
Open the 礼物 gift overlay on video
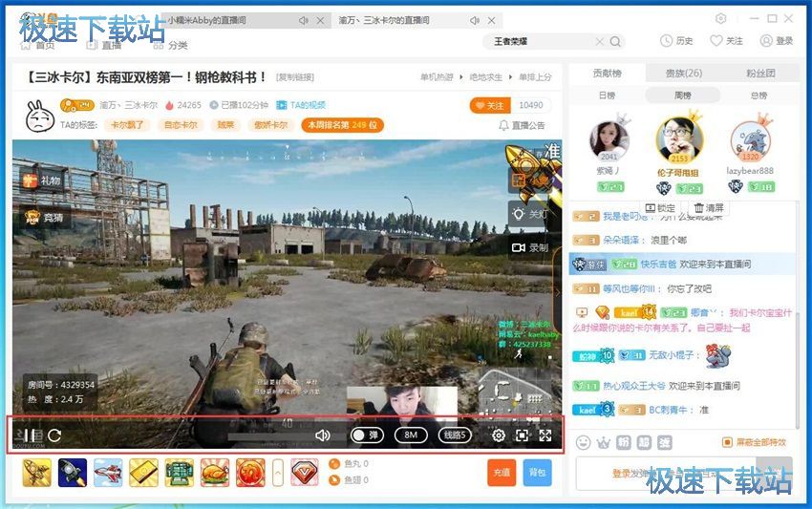[42, 180]
